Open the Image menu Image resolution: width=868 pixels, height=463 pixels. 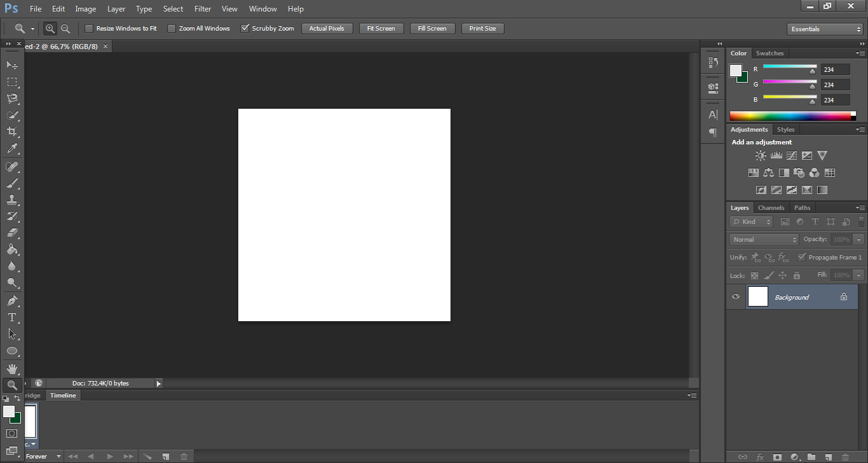(x=86, y=9)
